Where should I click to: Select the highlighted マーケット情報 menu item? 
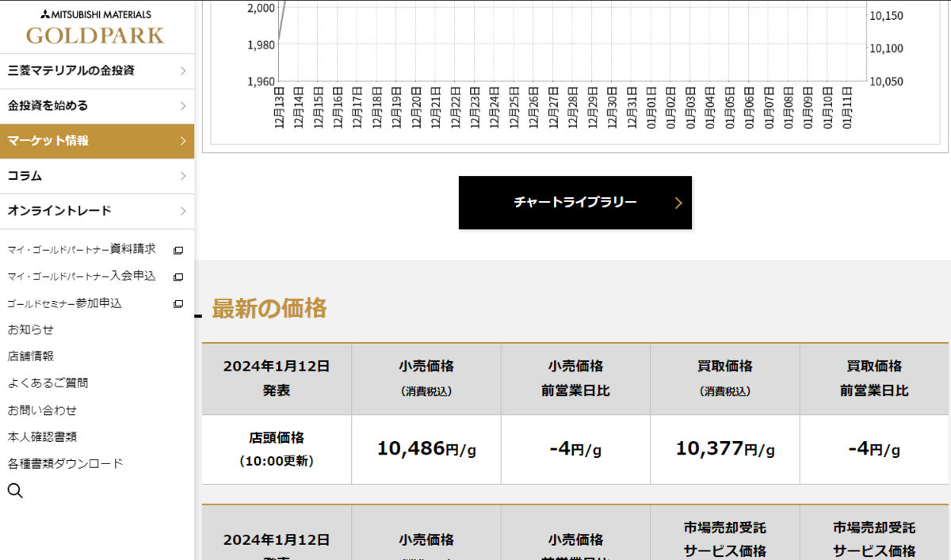coord(79,141)
